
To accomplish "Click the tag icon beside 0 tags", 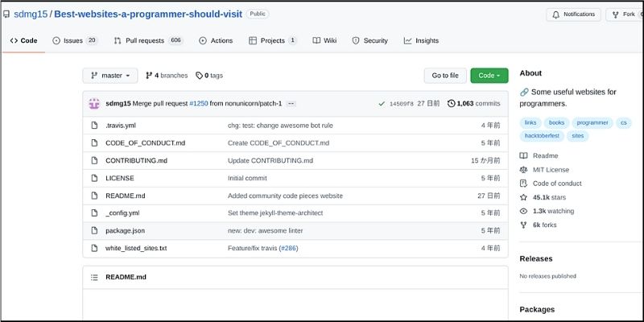I will point(199,76).
